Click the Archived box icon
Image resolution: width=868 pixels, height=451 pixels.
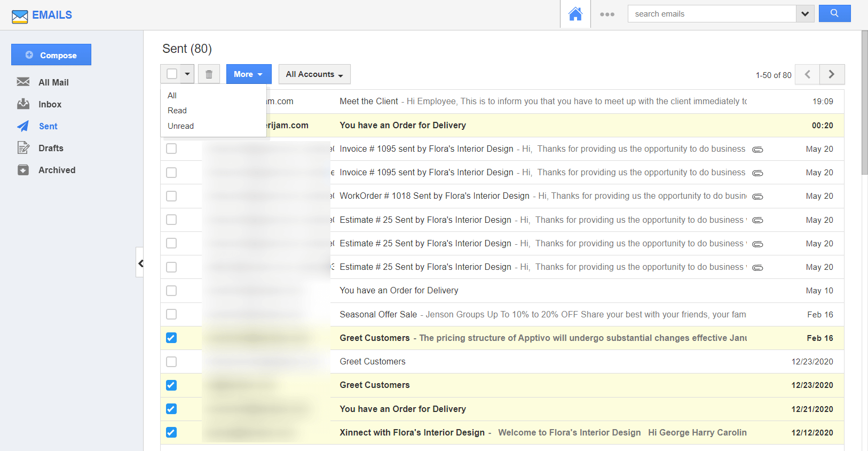(x=23, y=170)
